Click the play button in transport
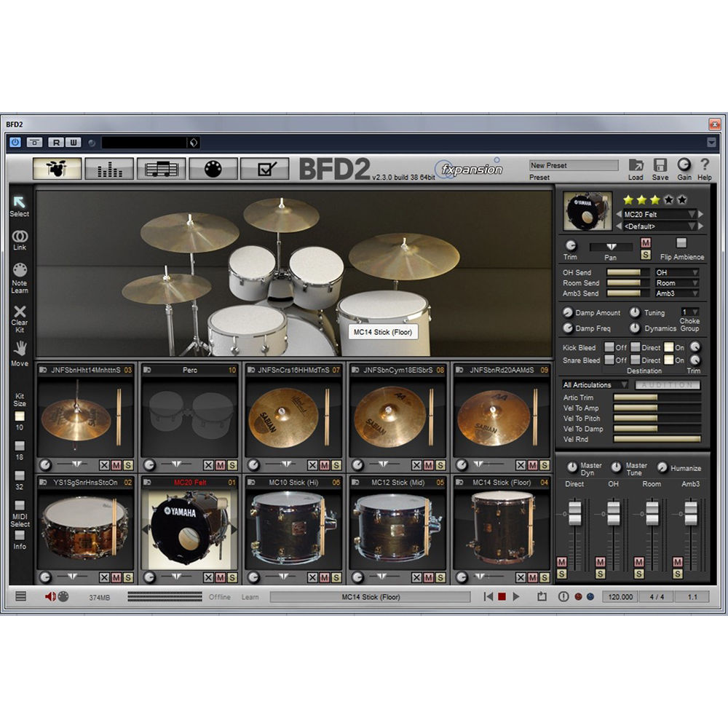The width and height of the screenshot is (728, 728). click(516, 597)
